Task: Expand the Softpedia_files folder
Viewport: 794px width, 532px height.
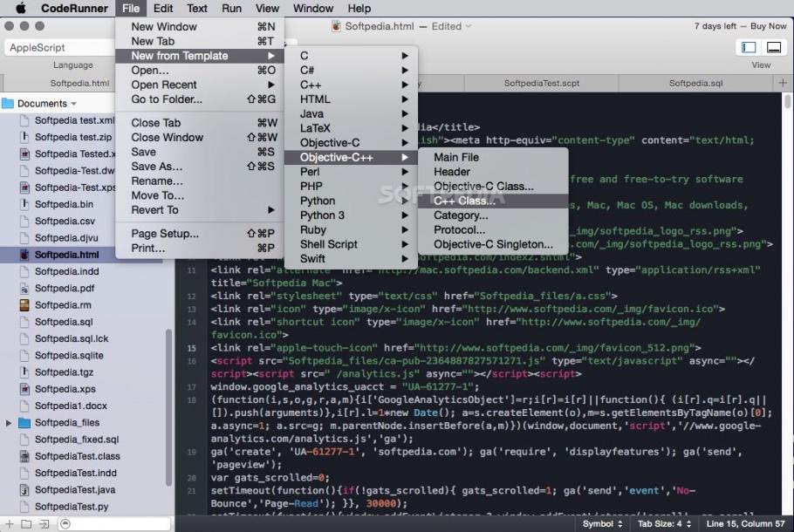Action: click(8, 423)
